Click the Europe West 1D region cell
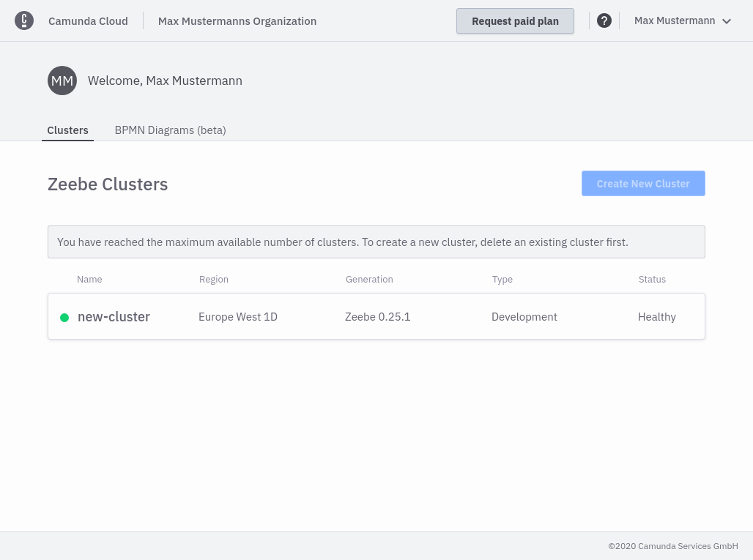This screenshot has width=753, height=560. click(238, 317)
